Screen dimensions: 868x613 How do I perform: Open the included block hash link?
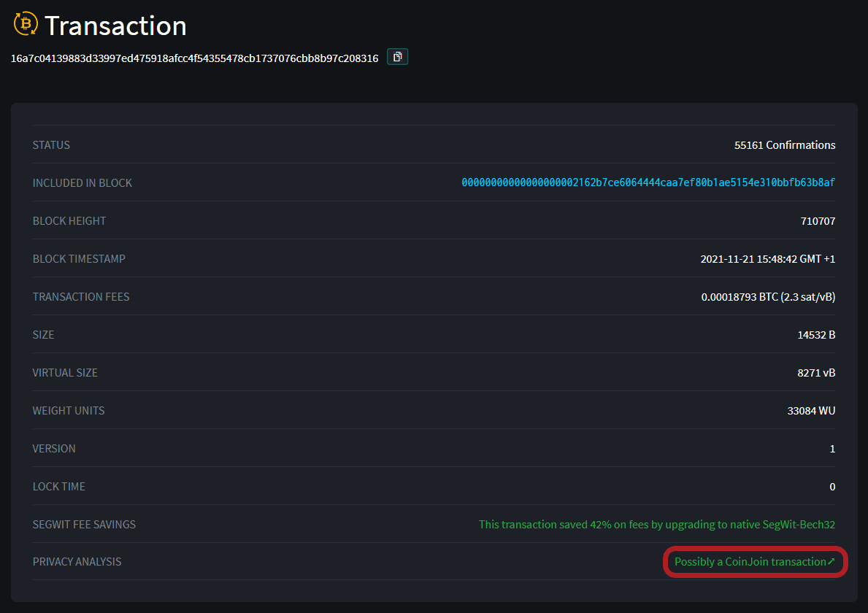(648, 182)
